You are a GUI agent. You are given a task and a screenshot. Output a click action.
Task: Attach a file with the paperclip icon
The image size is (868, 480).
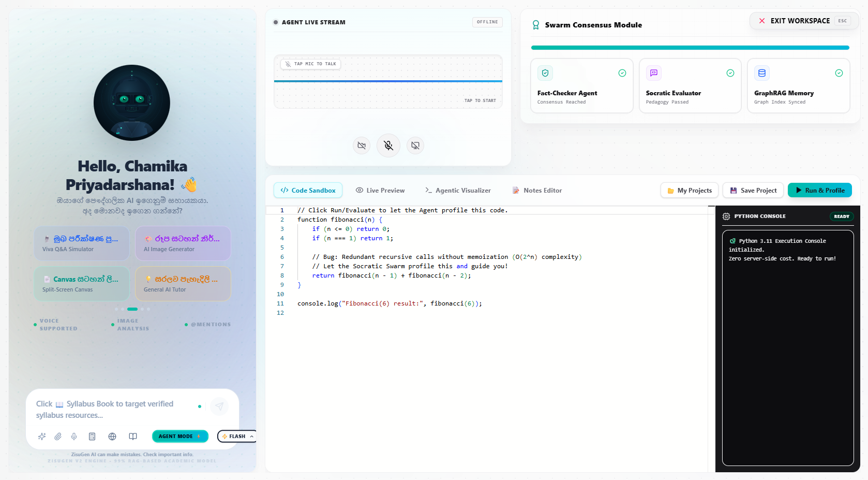[x=58, y=437]
